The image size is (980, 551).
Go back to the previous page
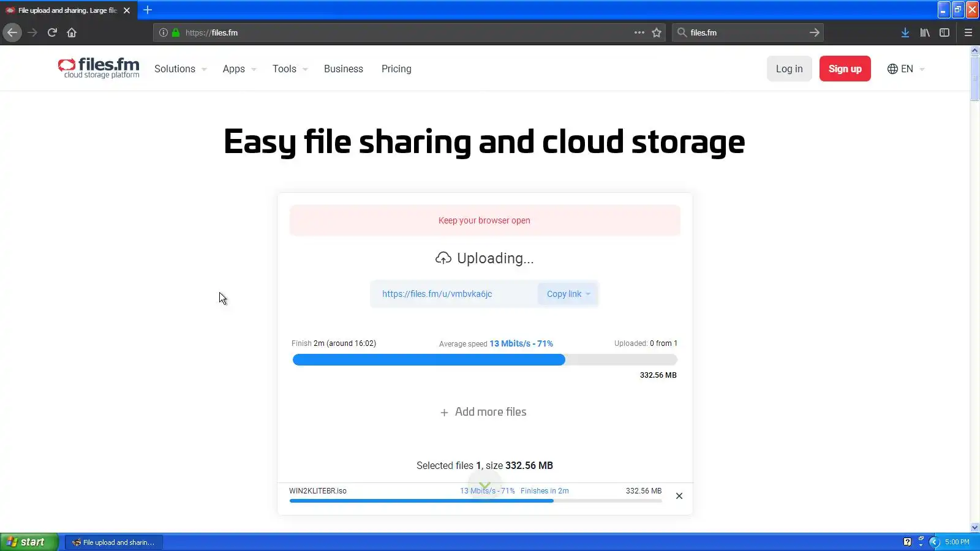tap(12, 32)
